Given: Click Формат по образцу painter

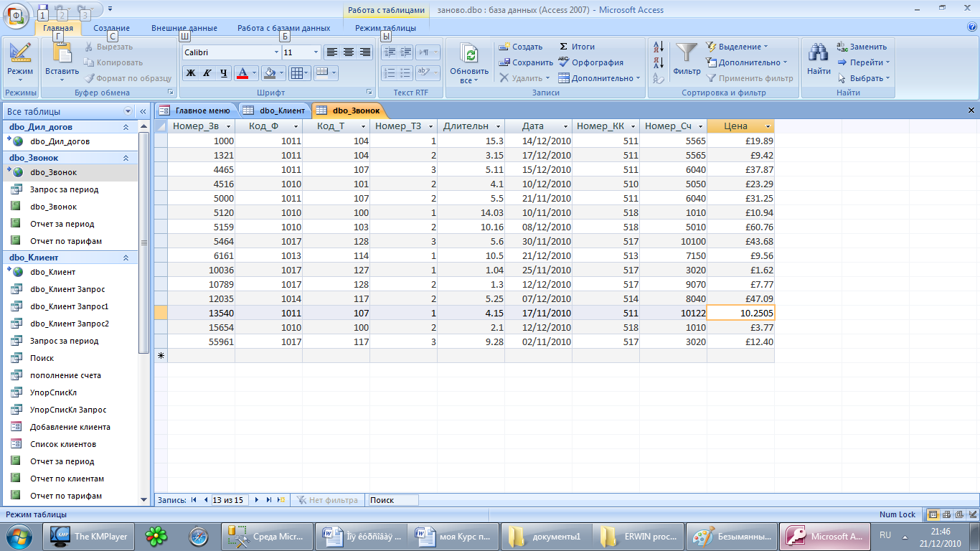Looking at the screenshot, I should [x=128, y=78].
